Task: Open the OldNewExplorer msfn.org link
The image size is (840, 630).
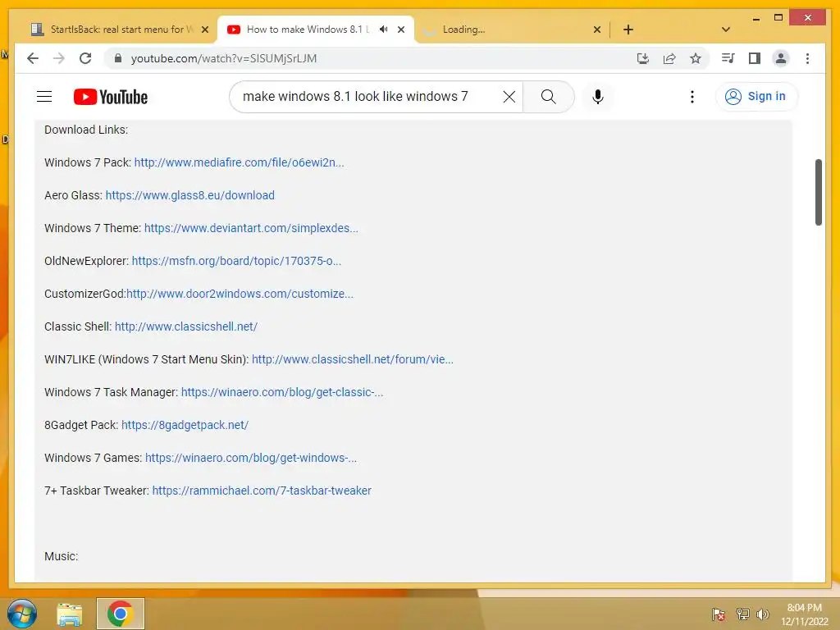Action: (236, 261)
